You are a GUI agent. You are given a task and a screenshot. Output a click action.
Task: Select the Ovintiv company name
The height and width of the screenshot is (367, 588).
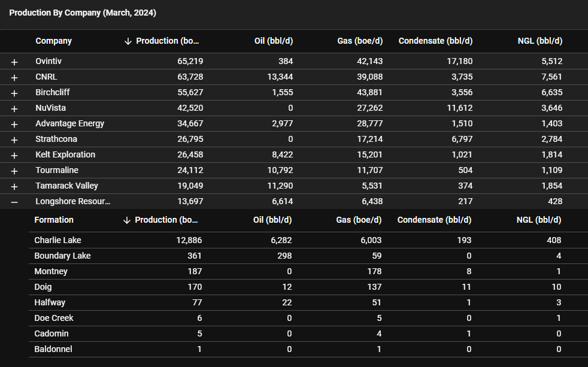click(x=49, y=61)
